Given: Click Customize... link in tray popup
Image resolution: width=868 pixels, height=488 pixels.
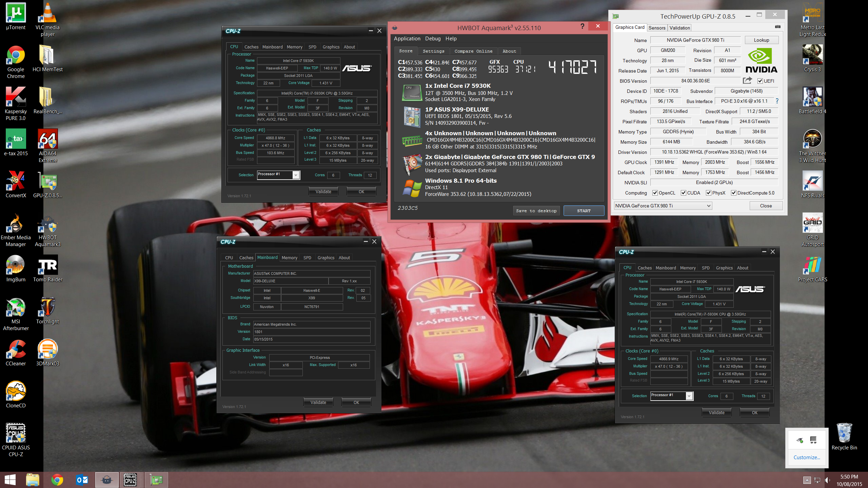Looking at the screenshot, I should click(x=807, y=457).
